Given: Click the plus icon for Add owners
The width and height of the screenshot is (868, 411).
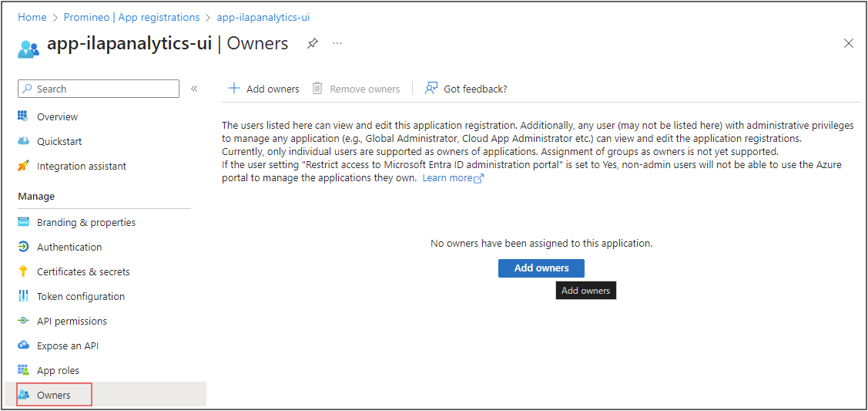Looking at the screenshot, I should 234,89.
